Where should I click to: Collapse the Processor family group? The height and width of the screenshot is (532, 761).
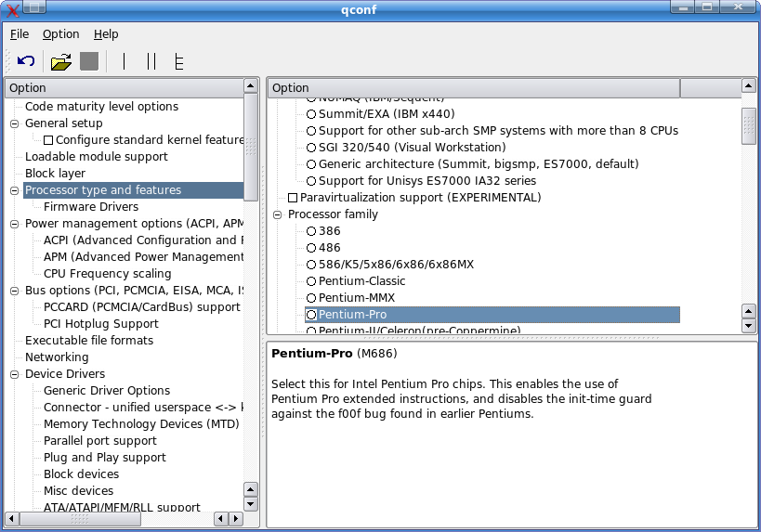tap(277, 214)
